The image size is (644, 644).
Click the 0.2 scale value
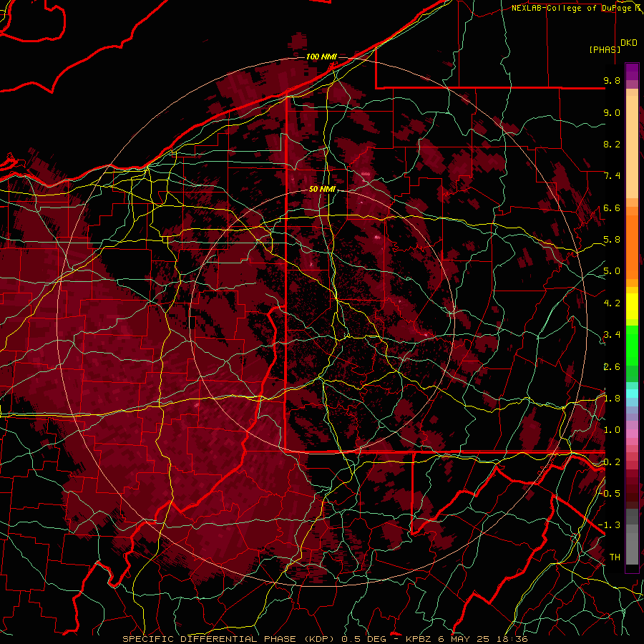(x=612, y=462)
